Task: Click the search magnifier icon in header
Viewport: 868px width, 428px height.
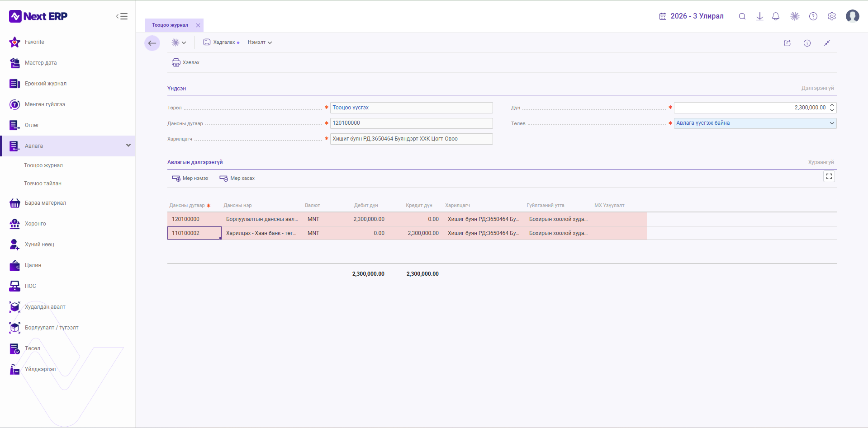Action: 742,16
